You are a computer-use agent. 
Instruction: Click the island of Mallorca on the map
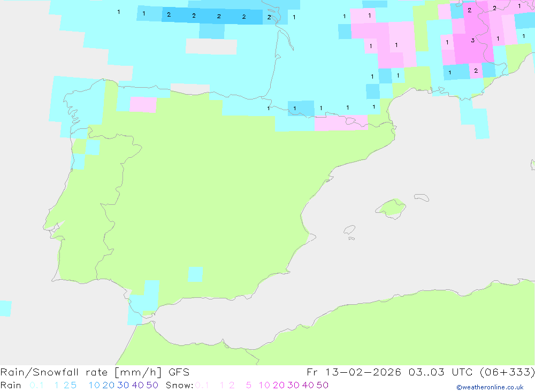click(391, 208)
